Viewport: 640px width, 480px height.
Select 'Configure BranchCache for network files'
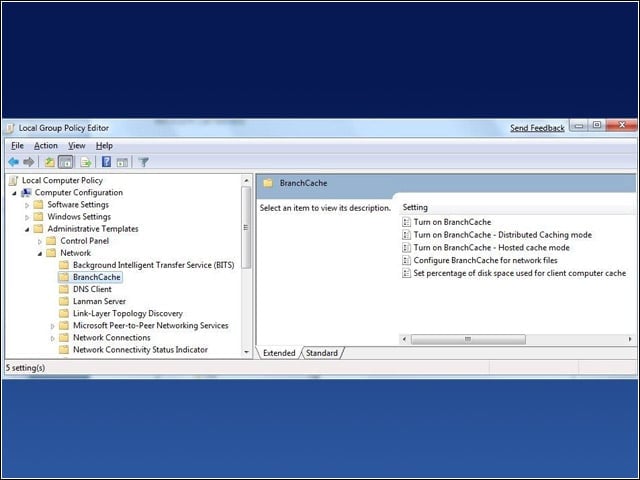tap(485, 260)
